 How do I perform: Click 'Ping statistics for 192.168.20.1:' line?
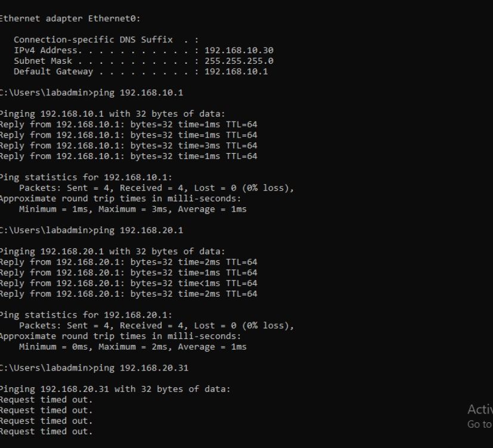(87, 315)
